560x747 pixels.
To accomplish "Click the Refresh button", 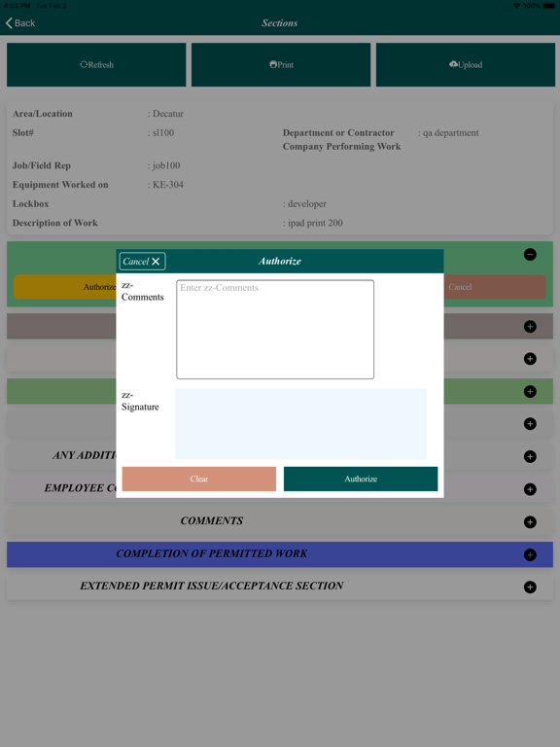I will 96,65.
